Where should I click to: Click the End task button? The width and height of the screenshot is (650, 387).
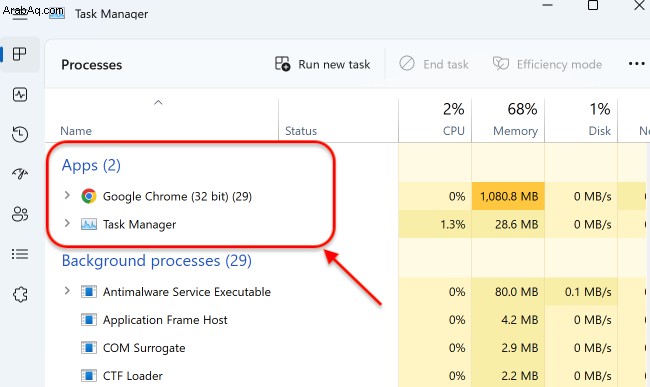click(x=434, y=64)
